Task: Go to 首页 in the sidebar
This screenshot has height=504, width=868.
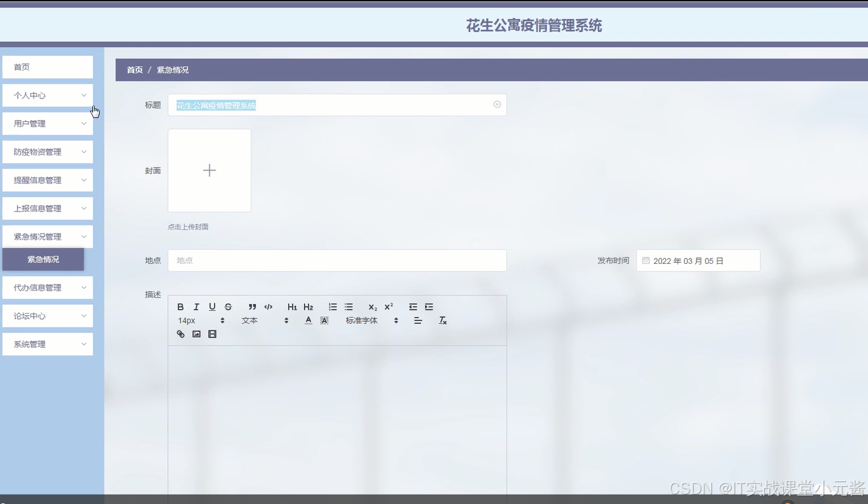Action: pos(47,67)
